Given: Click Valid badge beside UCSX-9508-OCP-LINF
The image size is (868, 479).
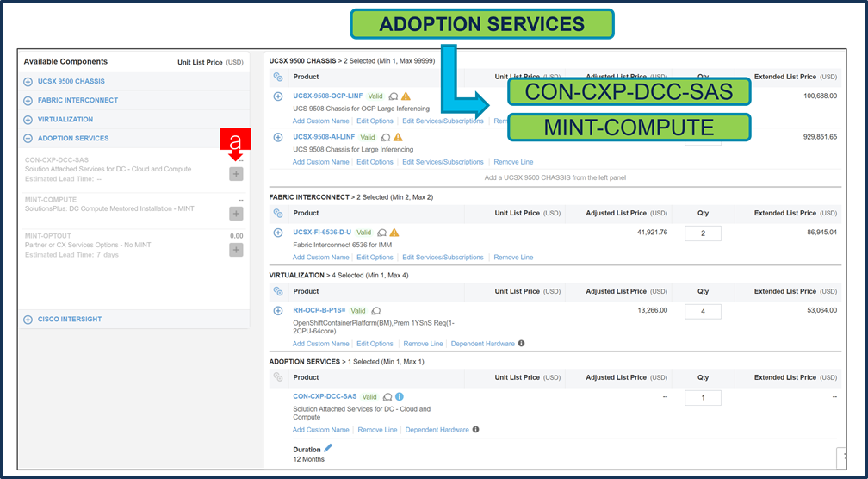Looking at the screenshot, I should coord(375,96).
